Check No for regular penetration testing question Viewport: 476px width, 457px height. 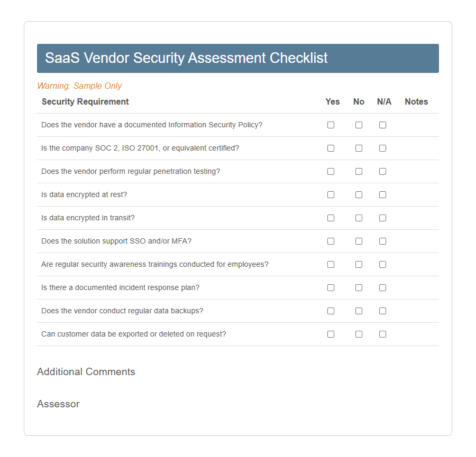pyautogui.click(x=359, y=171)
